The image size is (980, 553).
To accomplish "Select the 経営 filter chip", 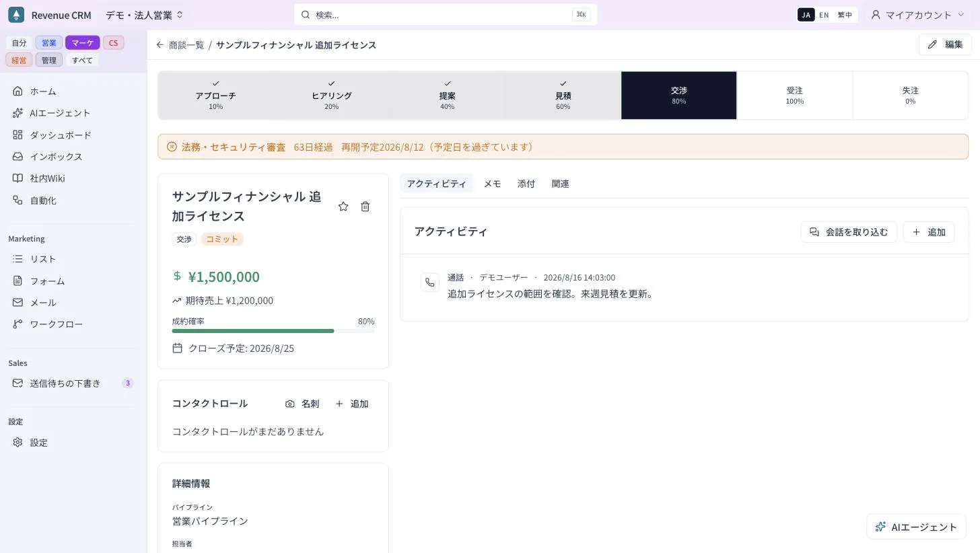I will (20, 60).
